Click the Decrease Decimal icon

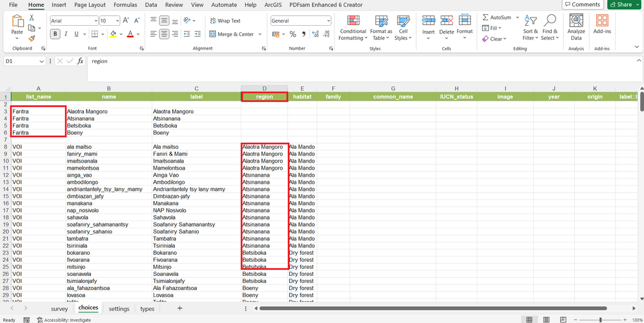[326, 34]
